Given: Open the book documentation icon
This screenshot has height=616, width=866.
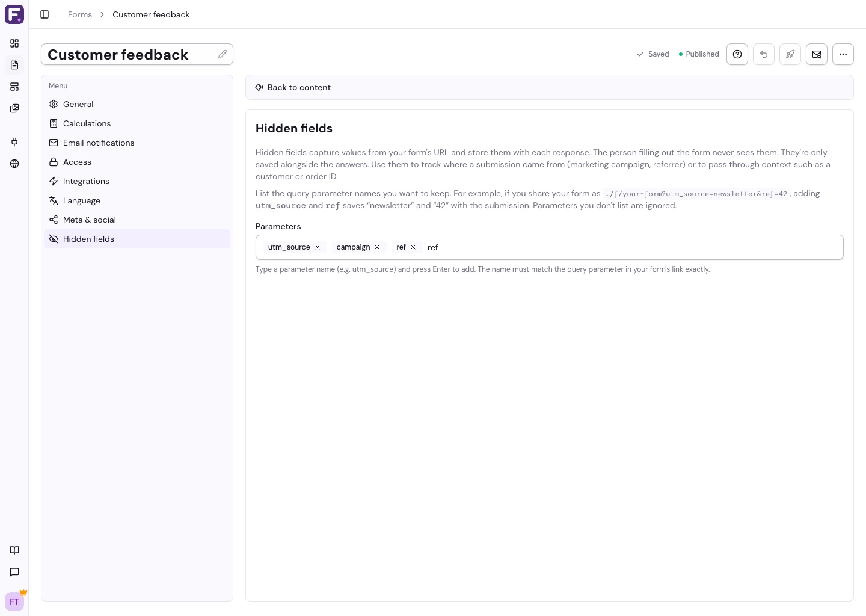Looking at the screenshot, I should point(14,550).
